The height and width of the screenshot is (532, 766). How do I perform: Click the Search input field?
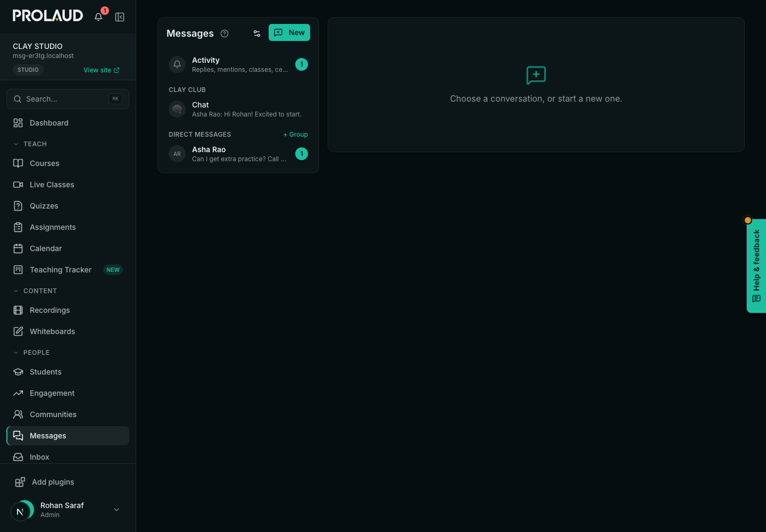tap(68, 99)
